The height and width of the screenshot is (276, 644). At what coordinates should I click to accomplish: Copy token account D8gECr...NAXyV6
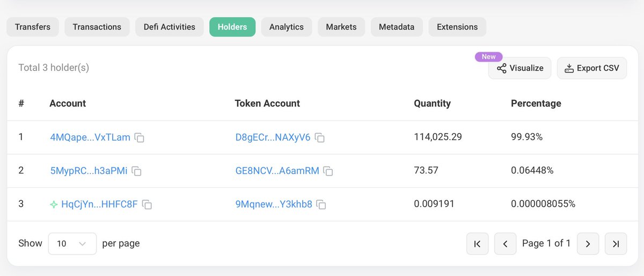[319, 137]
